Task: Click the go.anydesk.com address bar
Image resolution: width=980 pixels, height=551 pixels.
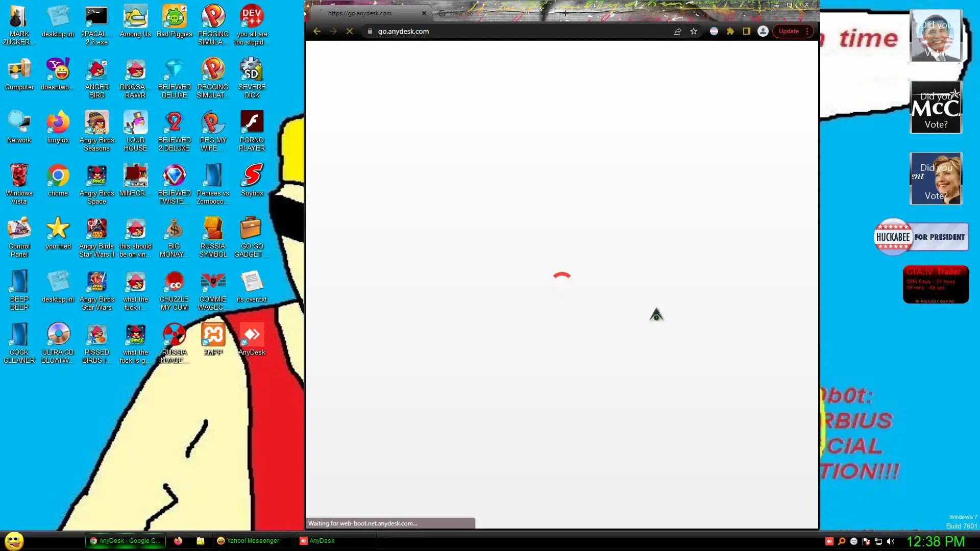Action: click(510, 31)
